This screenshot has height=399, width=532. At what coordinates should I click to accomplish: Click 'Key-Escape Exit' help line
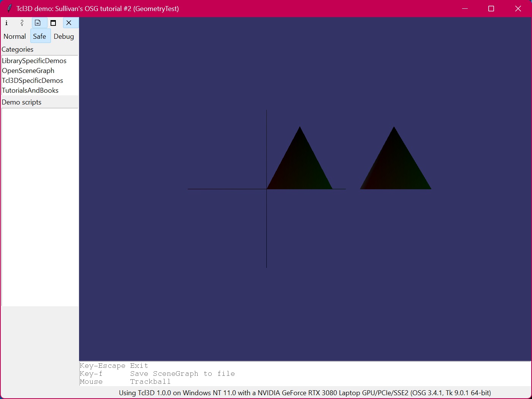point(114,366)
